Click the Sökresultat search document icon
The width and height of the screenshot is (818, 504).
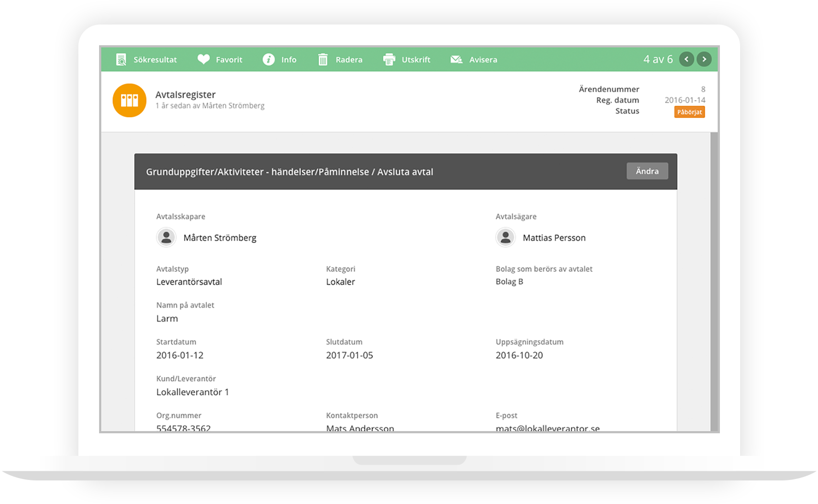[121, 60]
